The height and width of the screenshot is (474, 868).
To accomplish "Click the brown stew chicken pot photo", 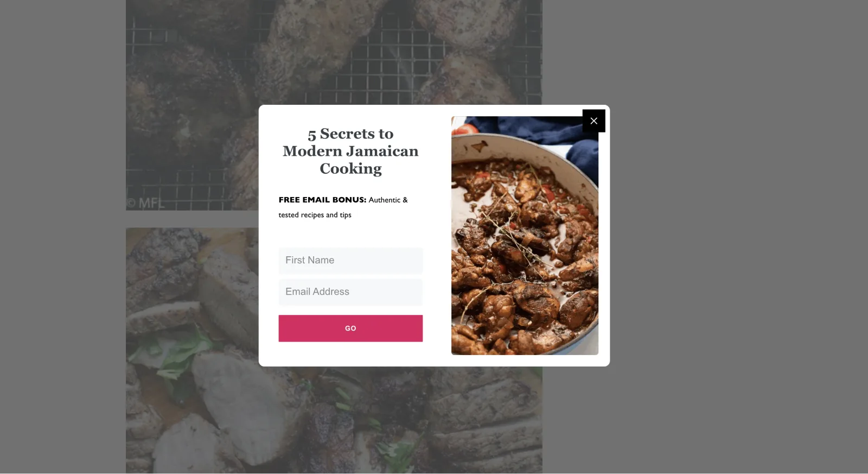I will tap(525, 236).
